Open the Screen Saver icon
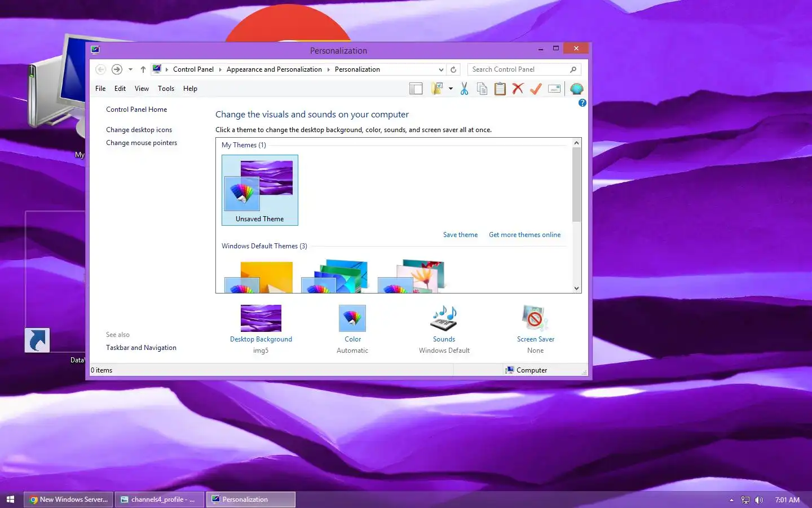This screenshot has width=812, height=508. pos(535,318)
